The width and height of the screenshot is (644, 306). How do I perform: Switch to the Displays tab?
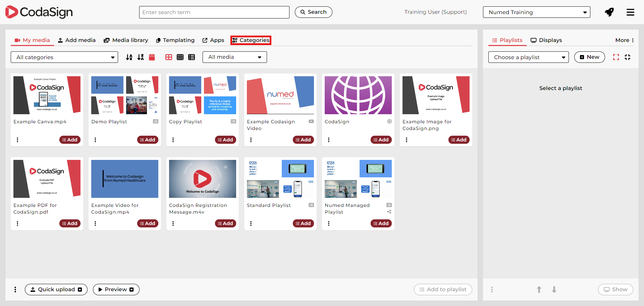click(x=546, y=40)
